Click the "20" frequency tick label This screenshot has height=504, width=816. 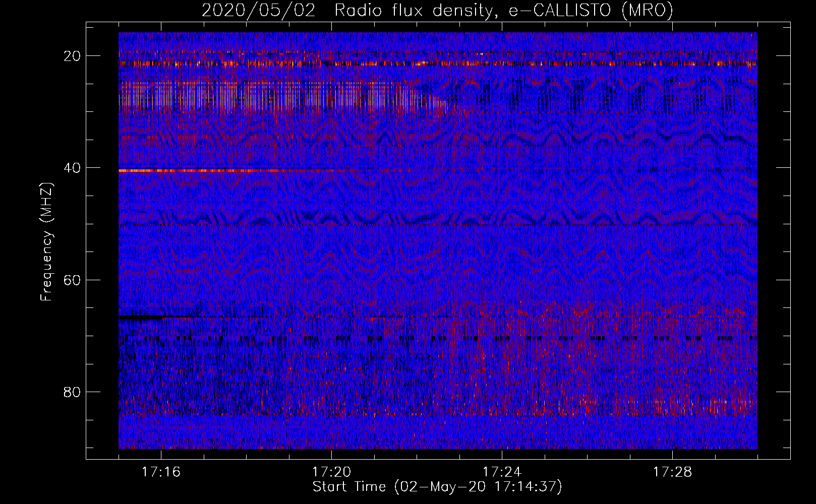coord(73,56)
